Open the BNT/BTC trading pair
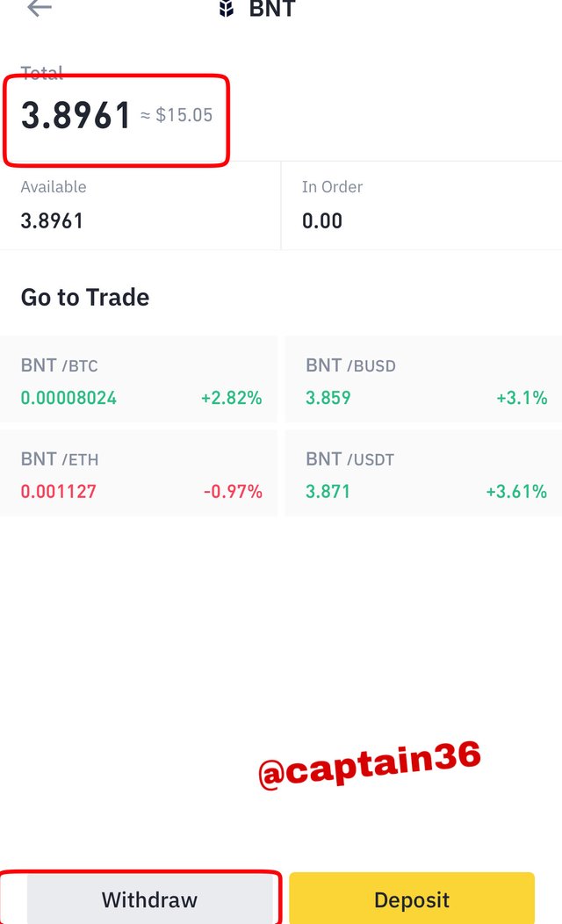Screen dimensions: 562x924 coord(139,379)
